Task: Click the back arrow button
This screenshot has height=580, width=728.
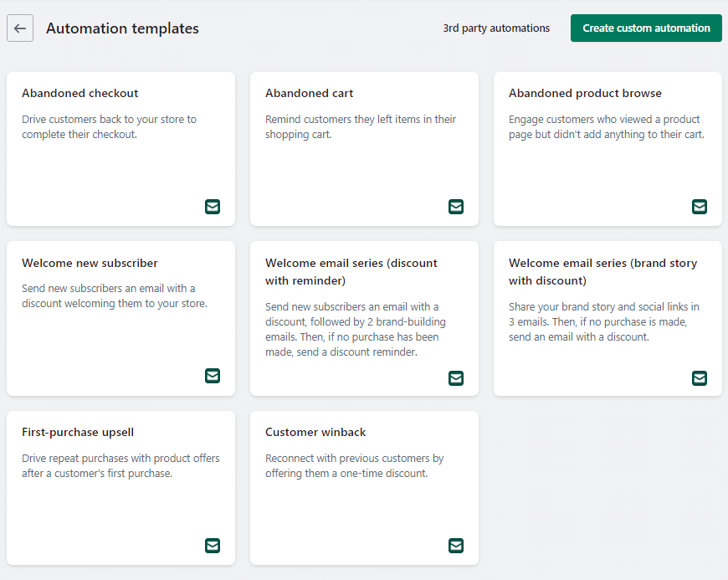Action: tap(20, 28)
